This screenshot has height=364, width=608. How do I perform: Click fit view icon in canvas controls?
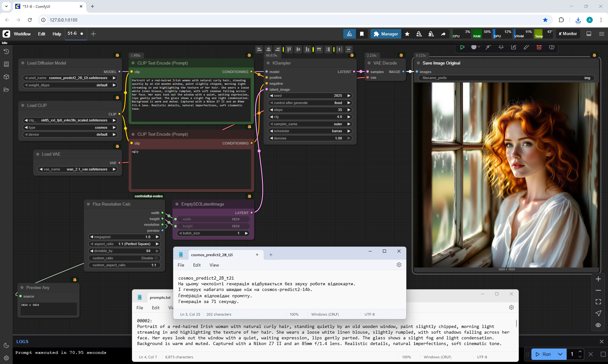598,302
